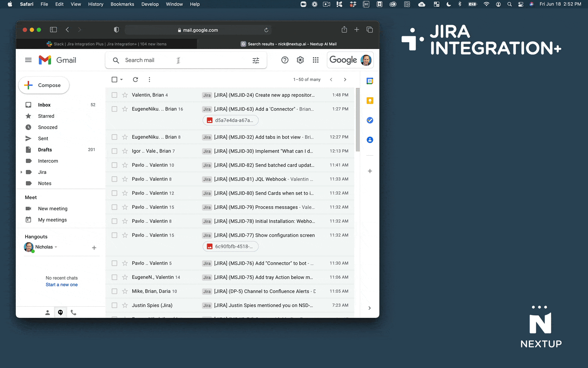
Task: Open the Bookmarks menu
Action: click(122, 4)
